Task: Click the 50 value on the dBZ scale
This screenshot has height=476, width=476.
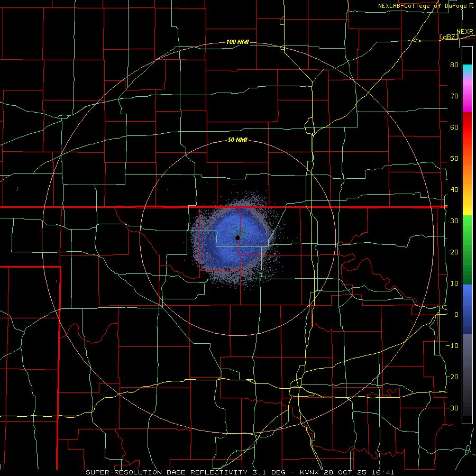Action: [x=454, y=159]
